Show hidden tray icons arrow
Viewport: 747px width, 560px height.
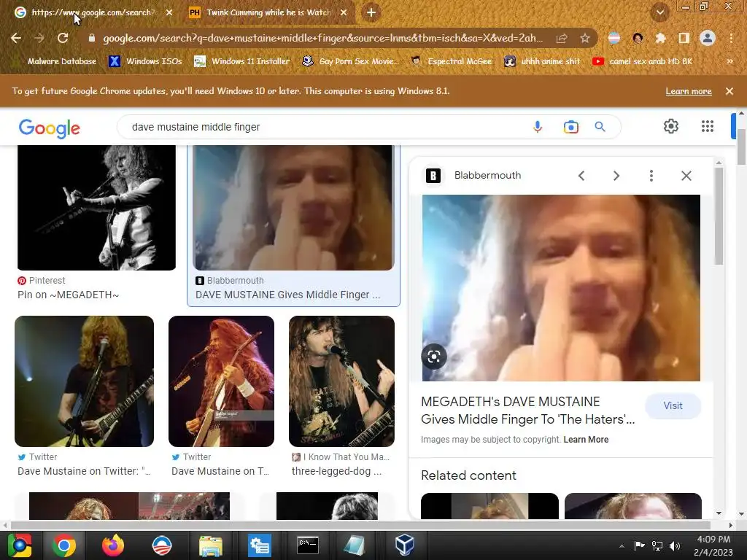point(622,546)
